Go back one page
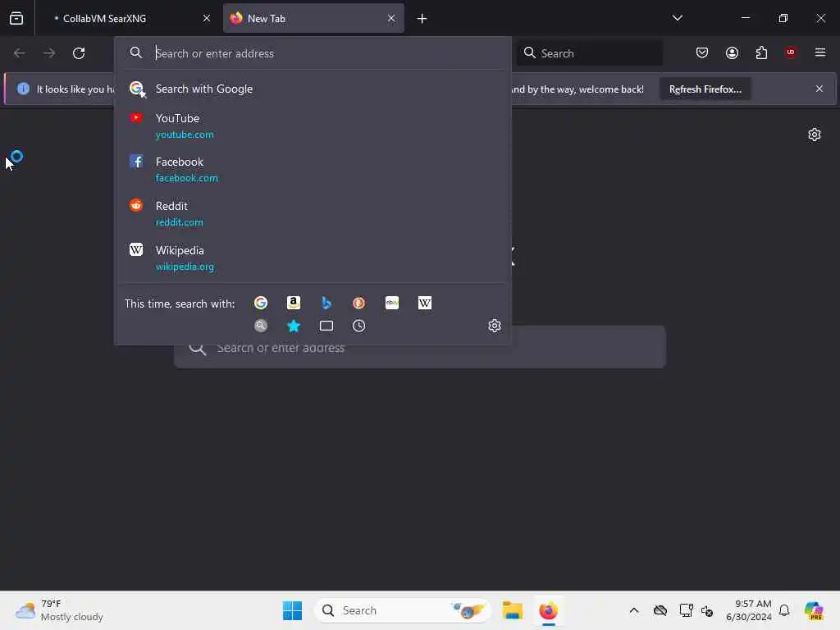 point(20,53)
